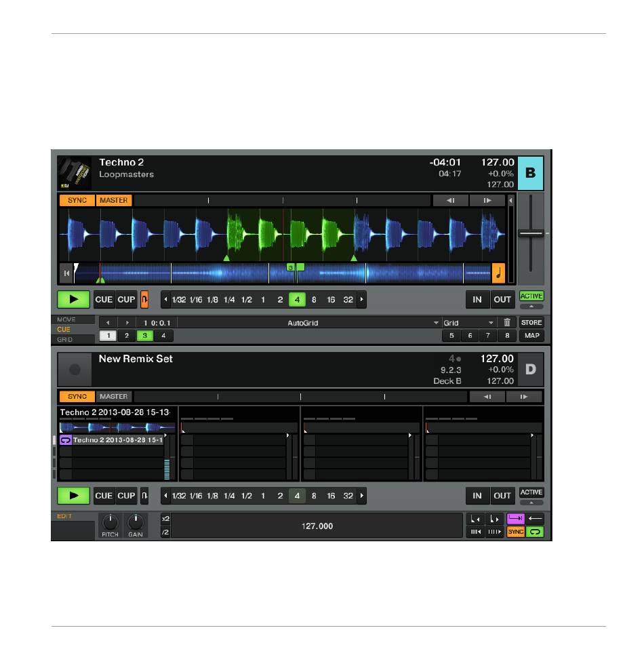644x645 pixels.
Task: Toggle the orange keylock note icon
Action: 498,273
